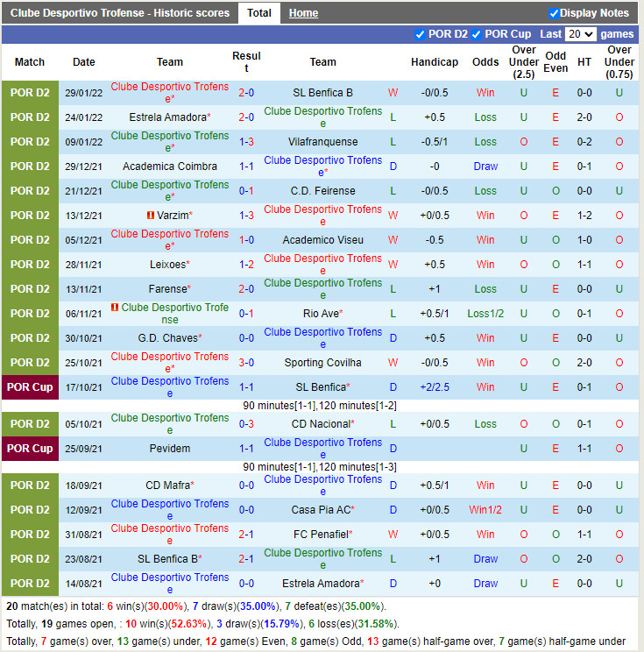This screenshot has width=644, height=652.
Task: Click the Casa Pia AC team name
Action: 320,510
